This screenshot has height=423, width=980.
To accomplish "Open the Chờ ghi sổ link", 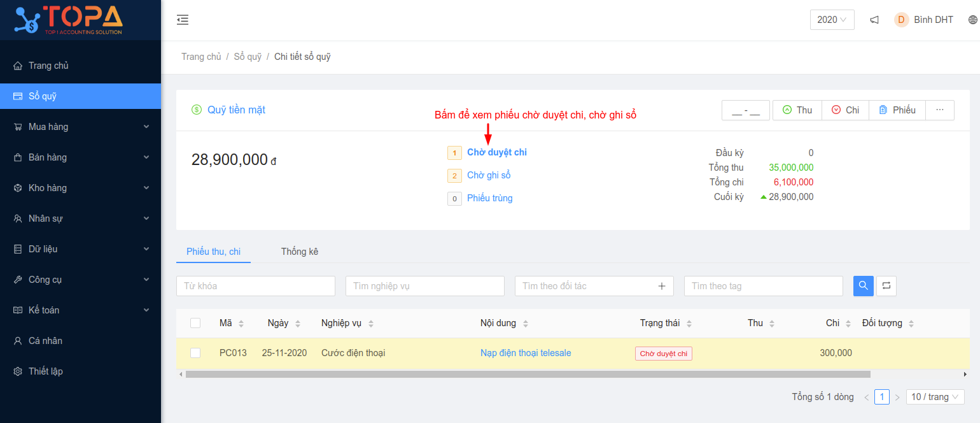I will 489,175.
